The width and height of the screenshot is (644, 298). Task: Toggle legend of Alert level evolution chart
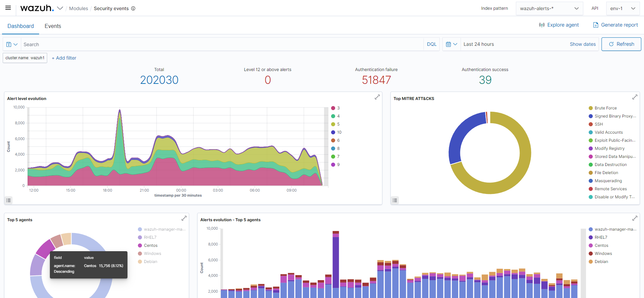coord(9,200)
